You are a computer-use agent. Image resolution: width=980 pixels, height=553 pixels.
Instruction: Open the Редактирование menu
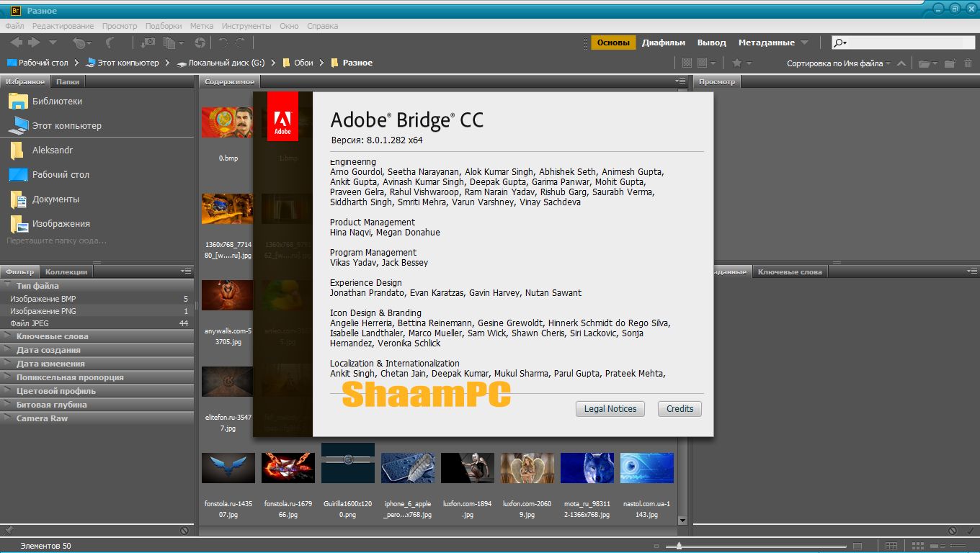63,26
